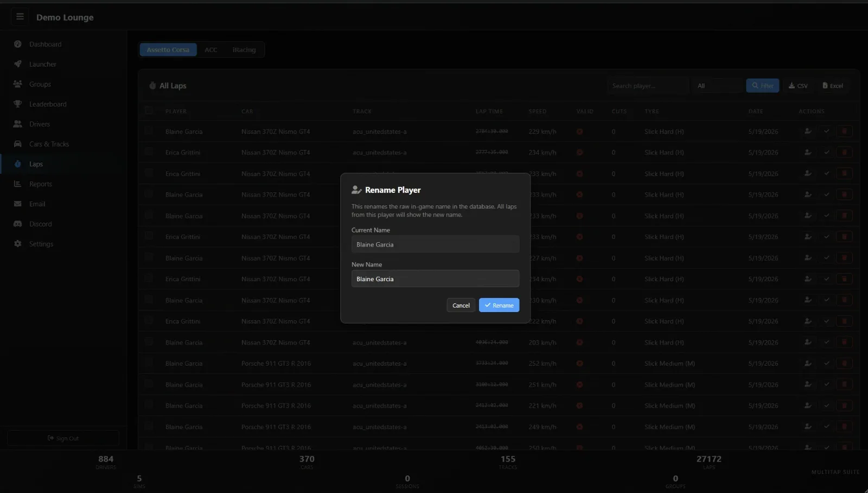The height and width of the screenshot is (493, 868).
Task: Select the 251 km/h Porsche lap checkbox
Action: [149, 384]
